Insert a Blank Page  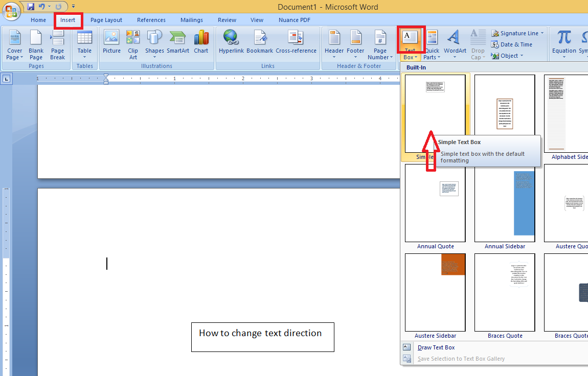36,44
